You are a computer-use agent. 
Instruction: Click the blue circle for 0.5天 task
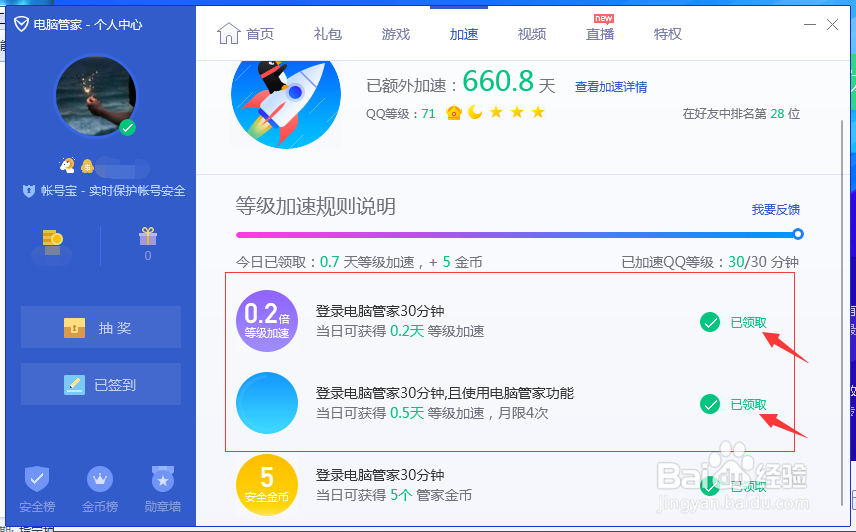pyautogui.click(x=267, y=403)
